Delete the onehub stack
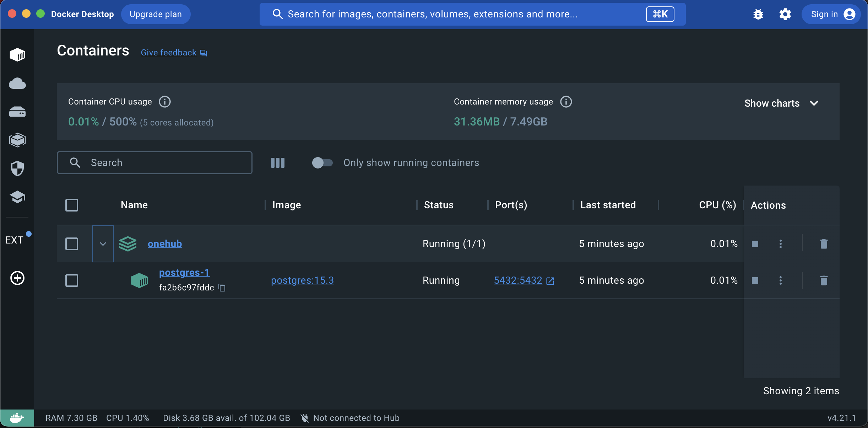The height and width of the screenshot is (428, 868). click(x=824, y=244)
